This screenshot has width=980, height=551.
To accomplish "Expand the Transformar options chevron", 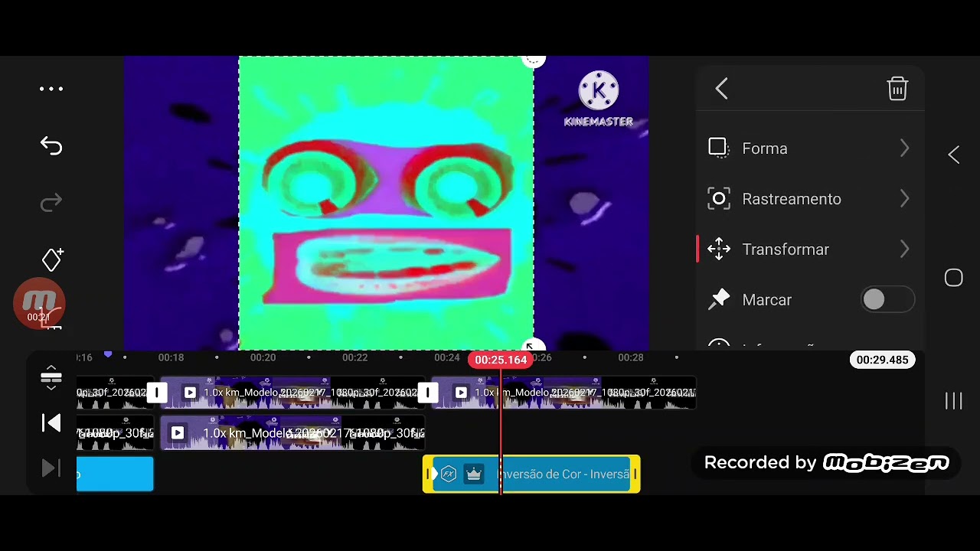I will (x=904, y=249).
